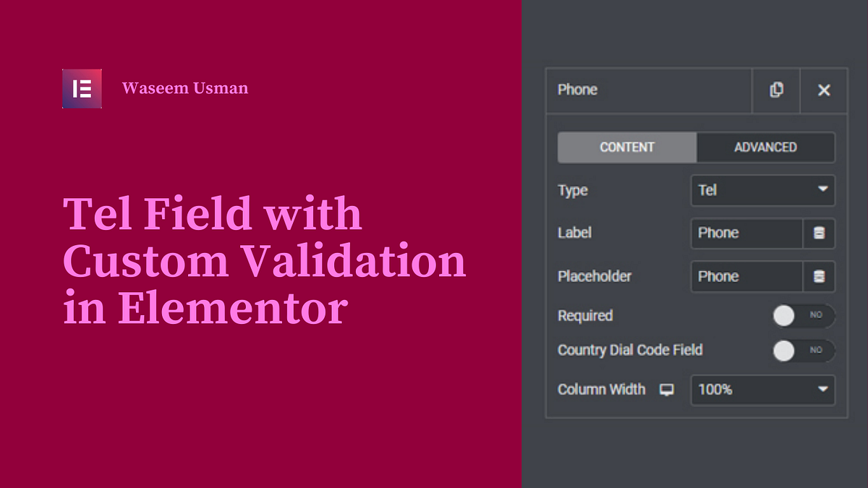Click inside the Label input field
Image resolution: width=868 pixels, height=488 pixels.
[745, 233]
